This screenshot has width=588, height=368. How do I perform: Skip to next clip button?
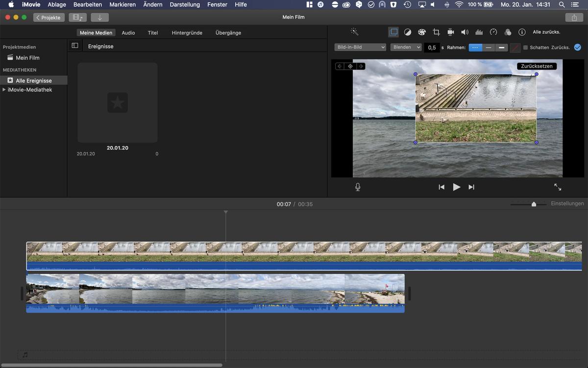tap(471, 187)
